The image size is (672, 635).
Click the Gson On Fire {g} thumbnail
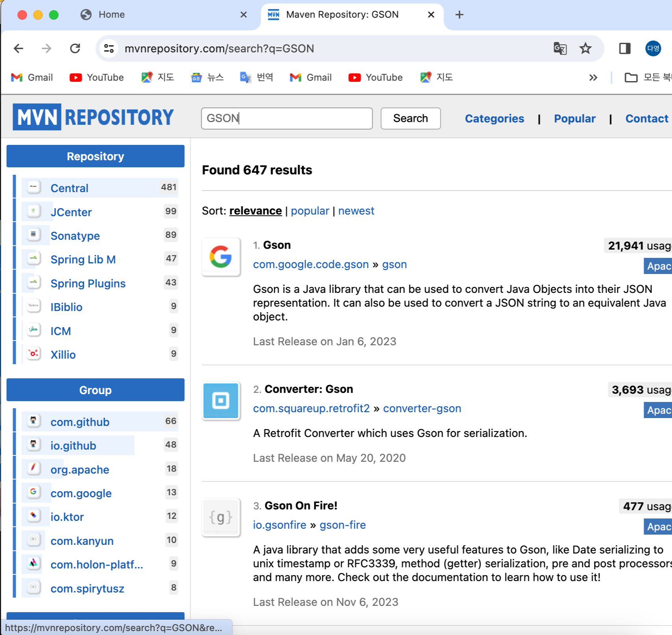221,517
